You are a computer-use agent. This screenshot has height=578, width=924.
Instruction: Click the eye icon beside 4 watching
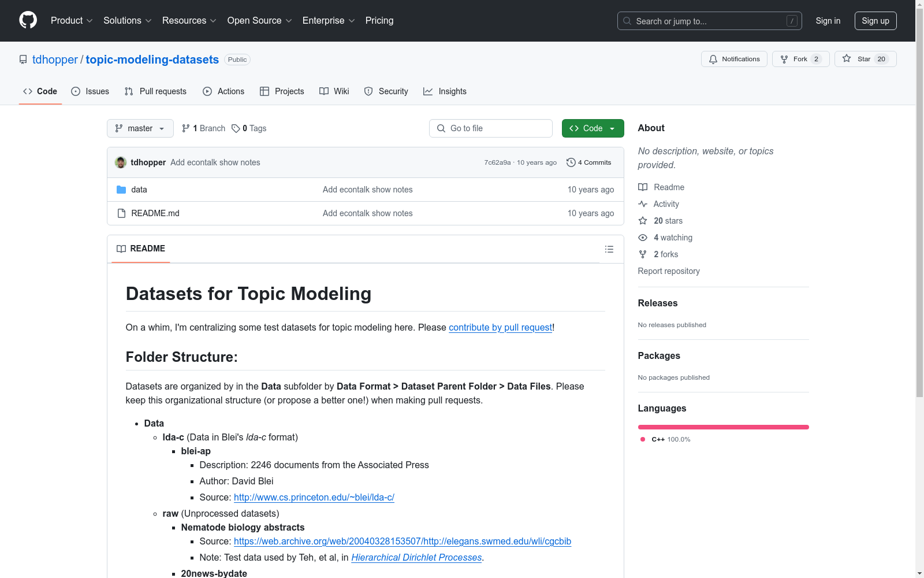(643, 238)
